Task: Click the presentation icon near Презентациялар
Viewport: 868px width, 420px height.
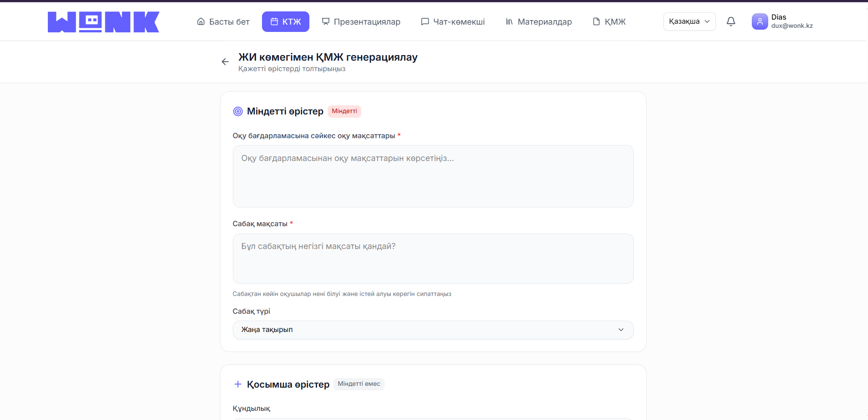Action: (x=325, y=21)
